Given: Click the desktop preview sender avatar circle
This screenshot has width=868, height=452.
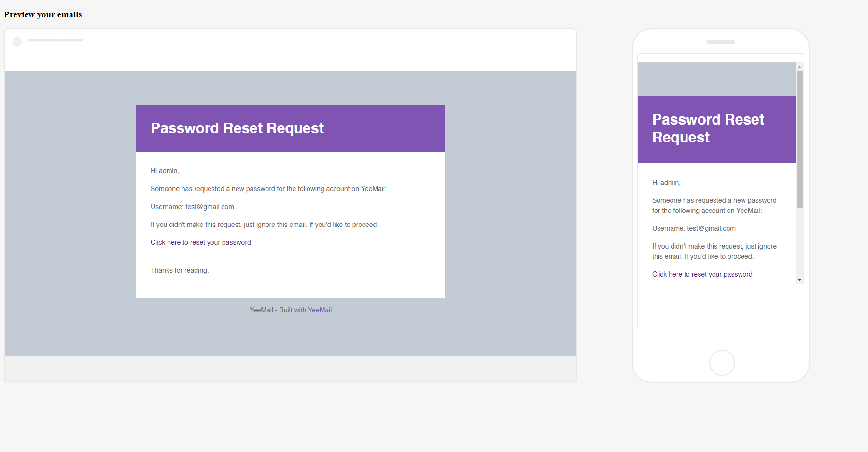Looking at the screenshot, I should [x=17, y=42].
